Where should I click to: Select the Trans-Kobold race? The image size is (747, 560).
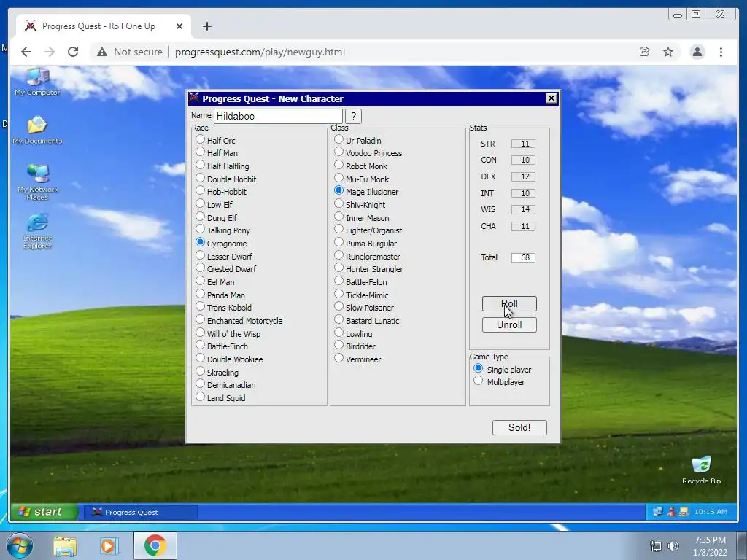pos(200,307)
